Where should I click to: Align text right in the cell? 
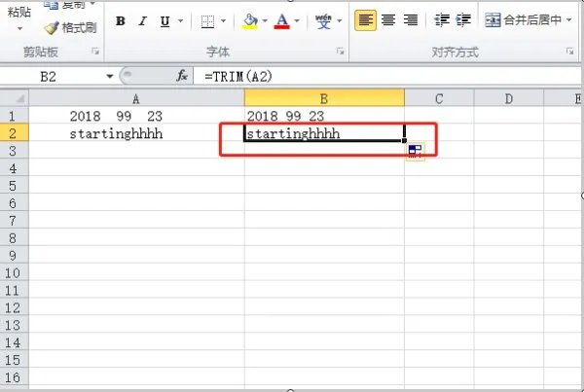[x=410, y=20]
